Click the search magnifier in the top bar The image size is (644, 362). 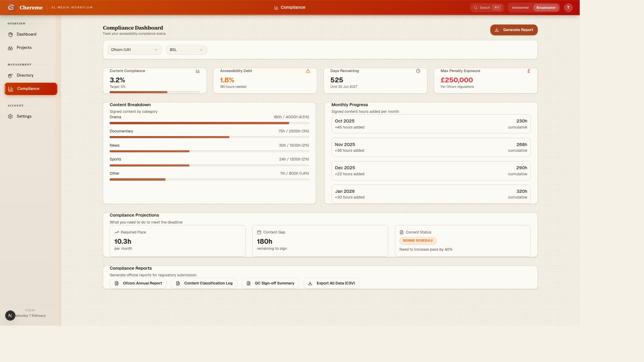pyautogui.click(x=476, y=8)
